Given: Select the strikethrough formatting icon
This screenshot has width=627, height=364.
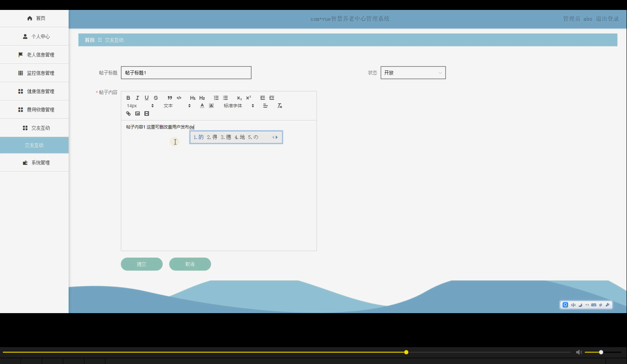Looking at the screenshot, I should click(156, 98).
